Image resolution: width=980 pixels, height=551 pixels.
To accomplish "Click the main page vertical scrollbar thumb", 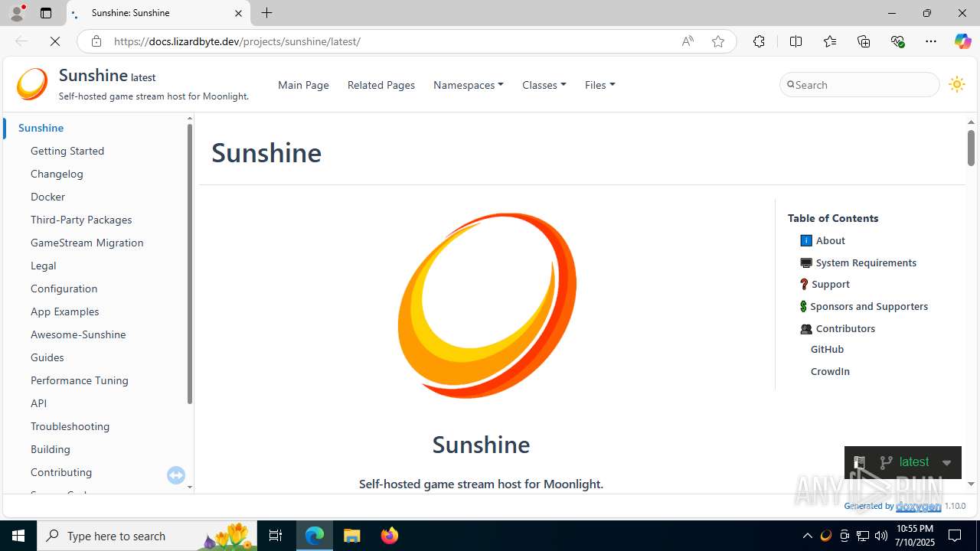I will tap(971, 148).
